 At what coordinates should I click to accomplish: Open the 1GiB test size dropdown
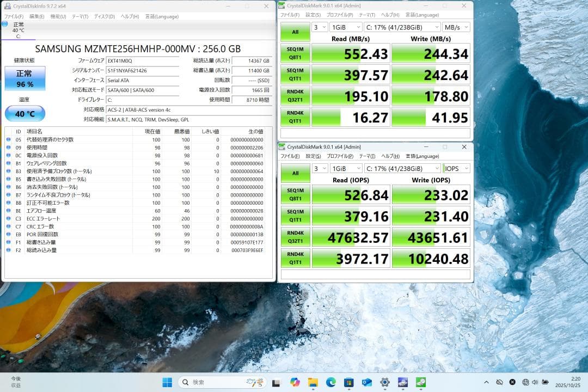pos(346,27)
